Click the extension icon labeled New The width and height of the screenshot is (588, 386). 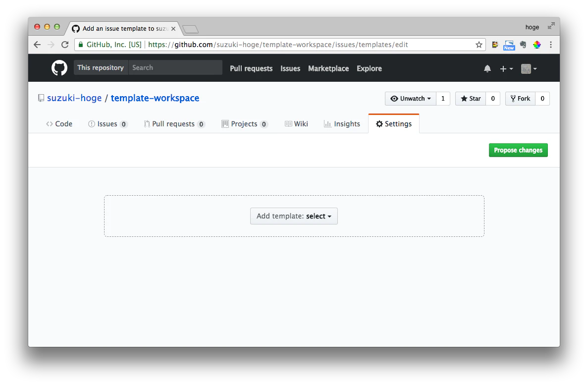pos(509,45)
